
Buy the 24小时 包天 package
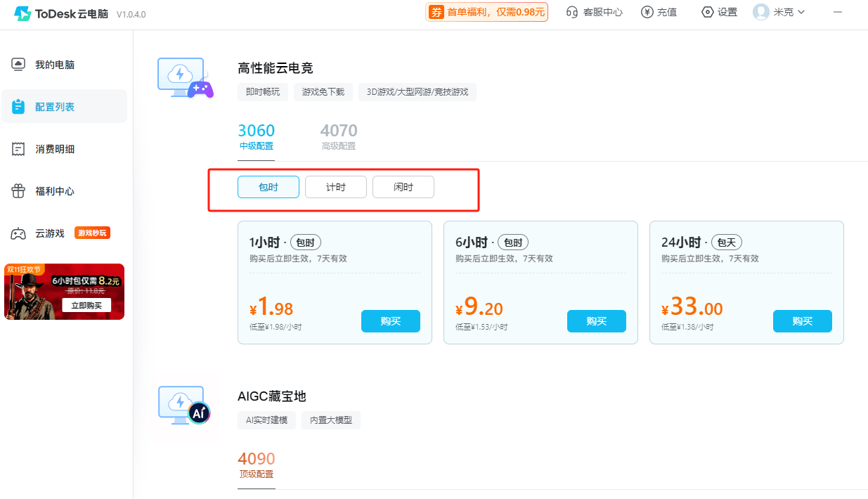[x=802, y=320]
